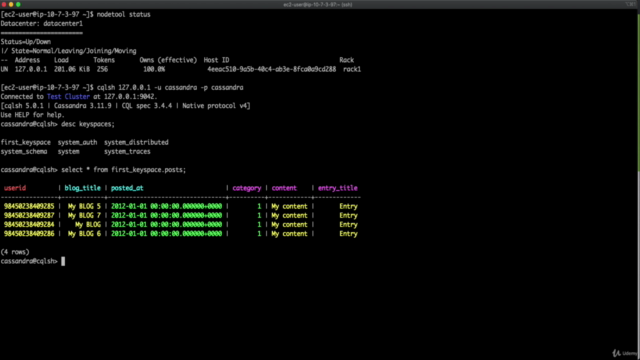Click the red 'userid' column header
This screenshot has width=640, height=360.
click(x=15, y=188)
